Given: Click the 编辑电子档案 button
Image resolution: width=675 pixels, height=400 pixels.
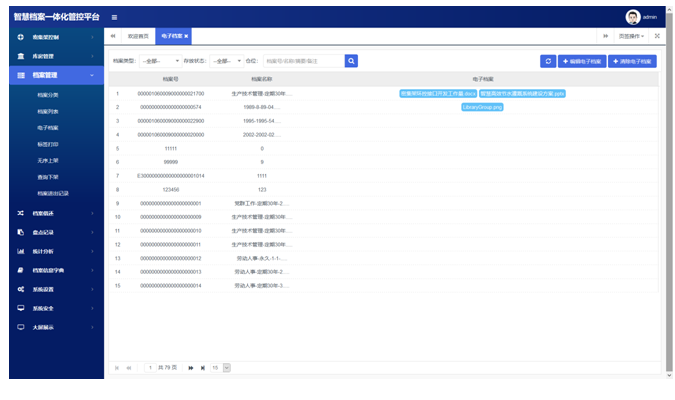Looking at the screenshot, I should click(582, 61).
